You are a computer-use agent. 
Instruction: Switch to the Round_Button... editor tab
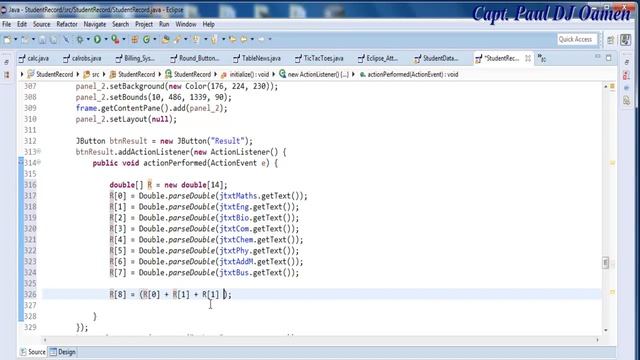coord(195,58)
